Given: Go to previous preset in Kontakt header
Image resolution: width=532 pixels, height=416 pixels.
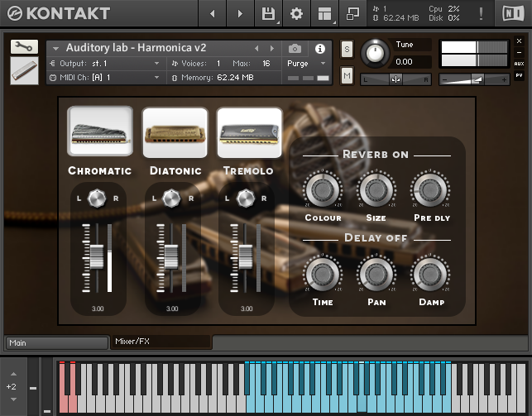Looking at the screenshot, I should [x=213, y=13].
